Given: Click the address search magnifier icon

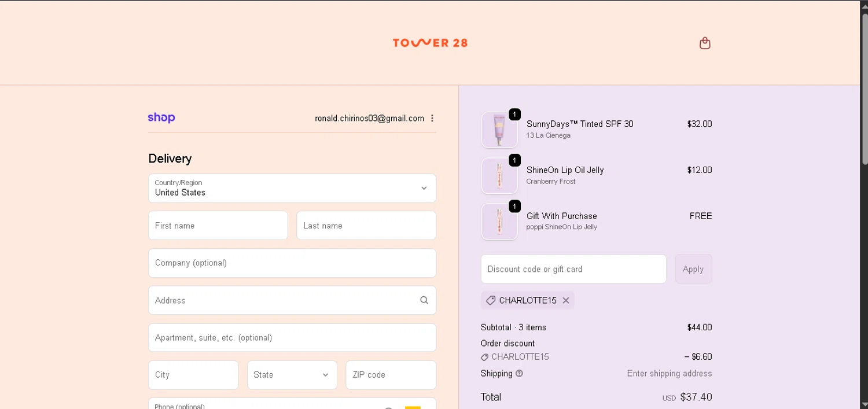Looking at the screenshot, I should point(424,300).
